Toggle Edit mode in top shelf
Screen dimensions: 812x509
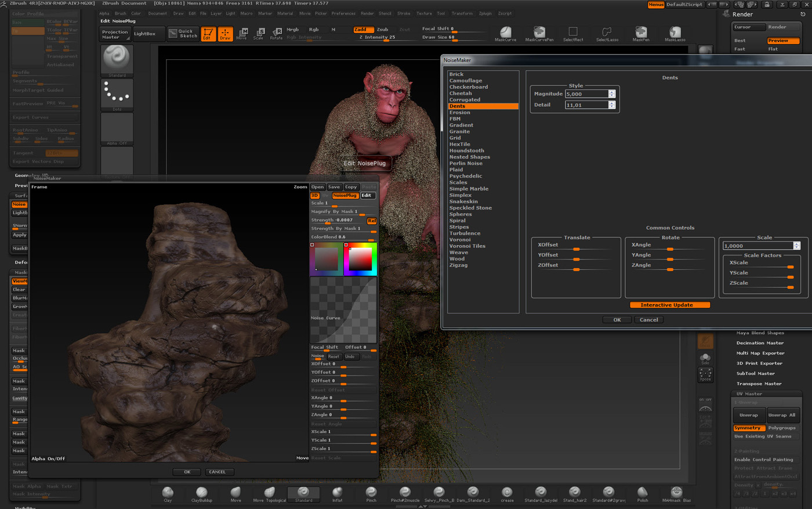pyautogui.click(x=208, y=34)
